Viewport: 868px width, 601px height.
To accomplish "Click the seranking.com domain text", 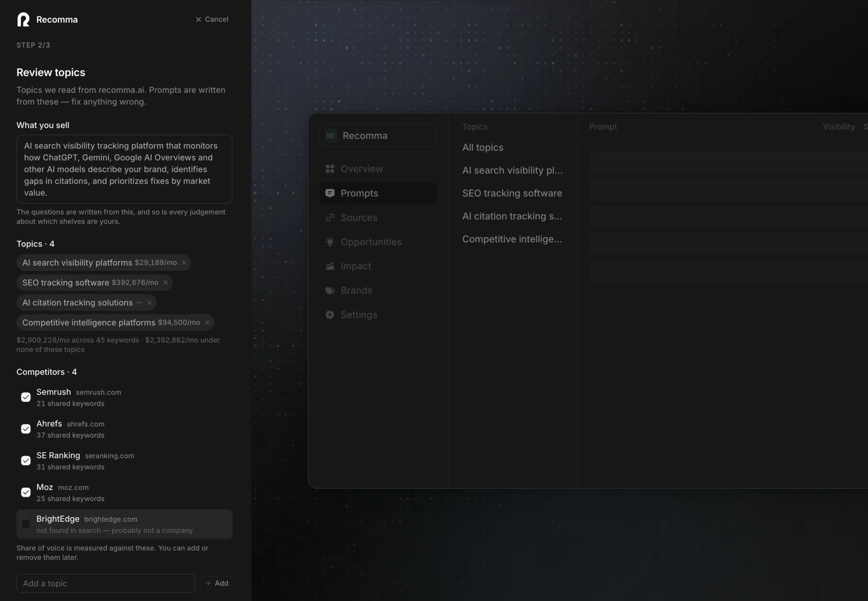I will tap(110, 456).
